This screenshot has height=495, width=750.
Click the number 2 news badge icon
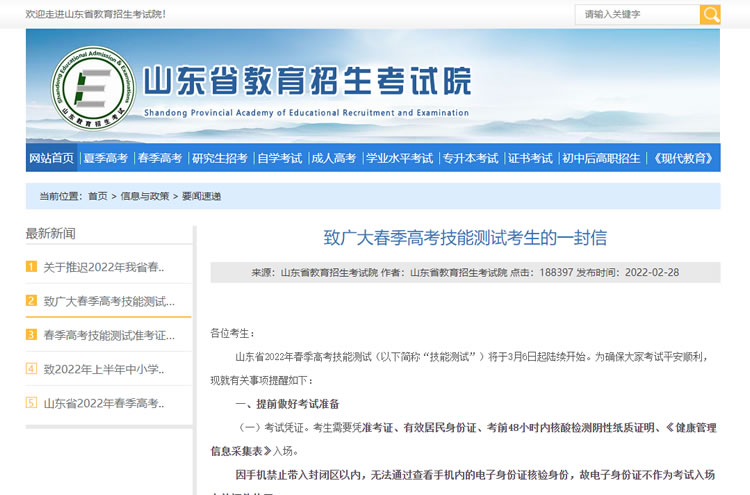(x=32, y=301)
